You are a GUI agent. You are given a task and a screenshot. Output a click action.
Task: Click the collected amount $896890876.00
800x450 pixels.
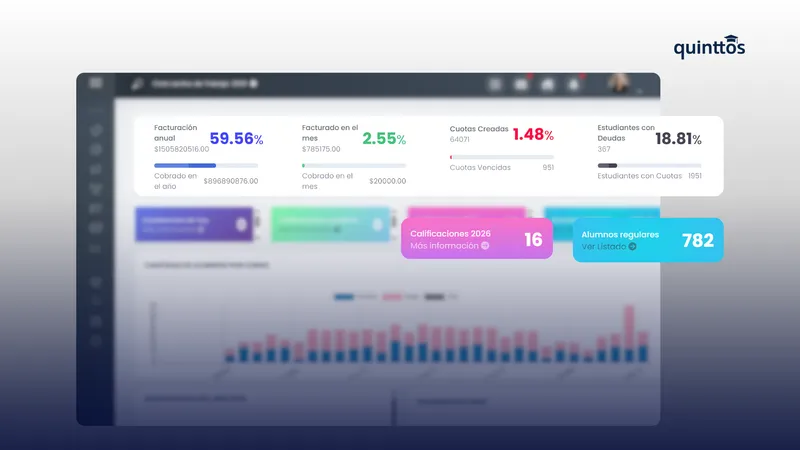point(231,181)
